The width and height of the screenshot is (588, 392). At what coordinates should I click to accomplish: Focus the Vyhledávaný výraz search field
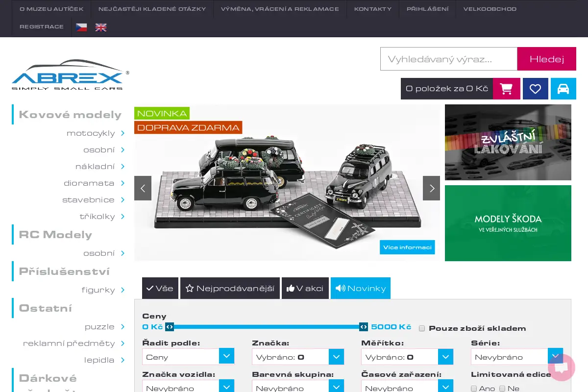(x=449, y=59)
